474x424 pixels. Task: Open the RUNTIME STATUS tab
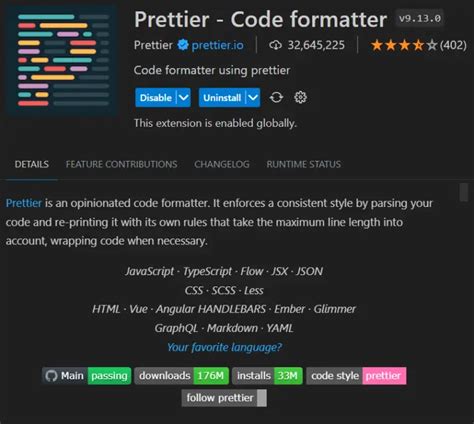(x=303, y=164)
